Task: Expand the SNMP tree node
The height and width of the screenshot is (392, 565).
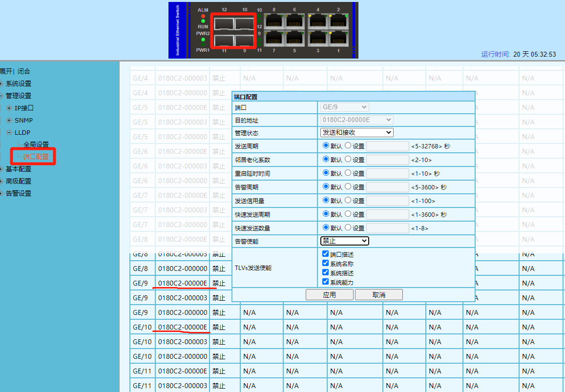Action: (x=9, y=121)
